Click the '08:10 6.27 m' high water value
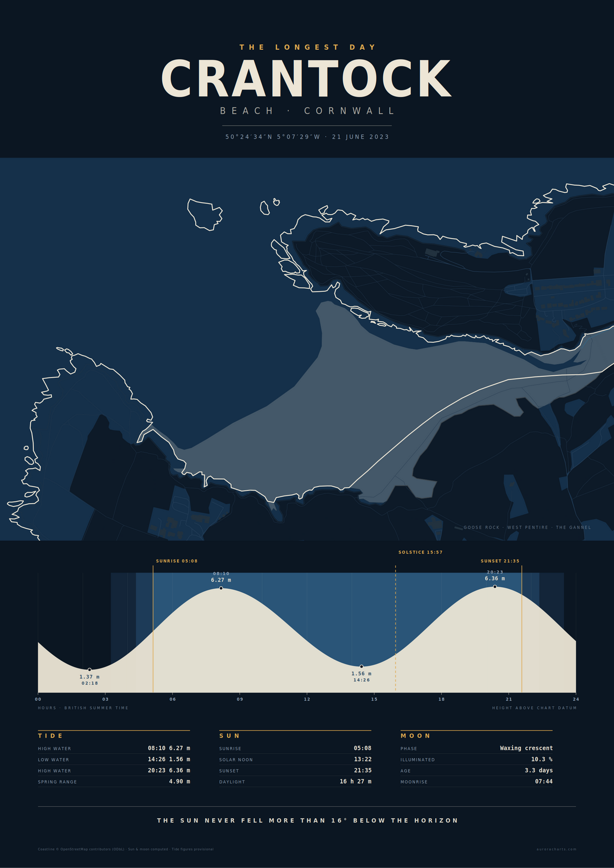The width and height of the screenshot is (614, 868). pyautogui.click(x=169, y=748)
